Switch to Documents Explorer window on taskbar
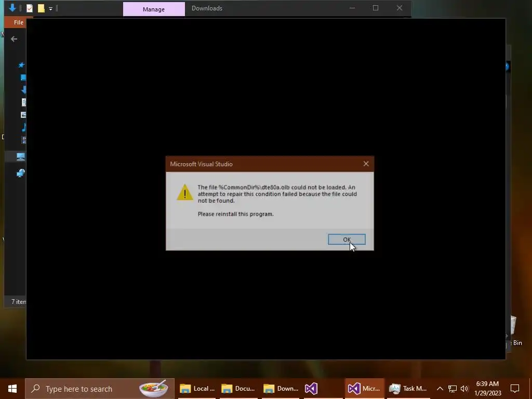This screenshot has height=399, width=532. click(238, 389)
